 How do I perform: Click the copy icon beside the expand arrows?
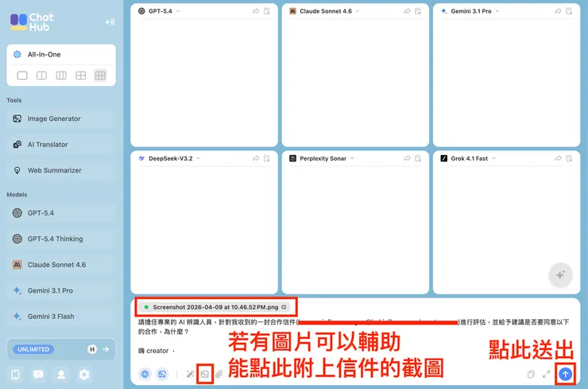pos(531,374)
